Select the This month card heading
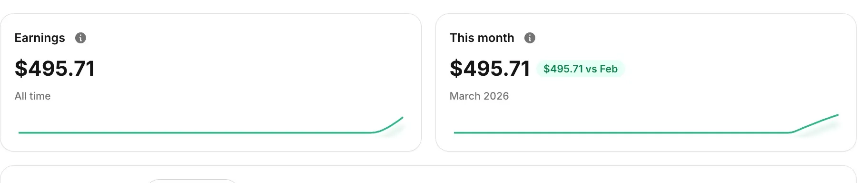 point(482,38)
